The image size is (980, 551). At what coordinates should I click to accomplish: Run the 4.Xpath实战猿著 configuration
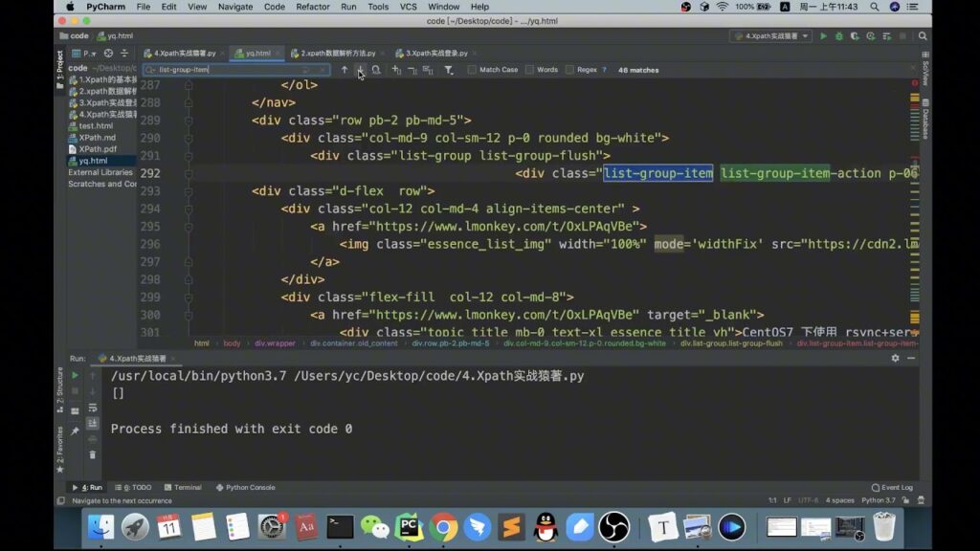click(825, 35)
